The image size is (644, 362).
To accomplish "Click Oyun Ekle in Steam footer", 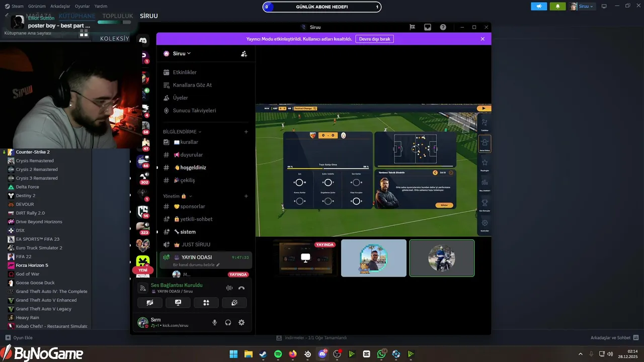I will coord(19,338).
